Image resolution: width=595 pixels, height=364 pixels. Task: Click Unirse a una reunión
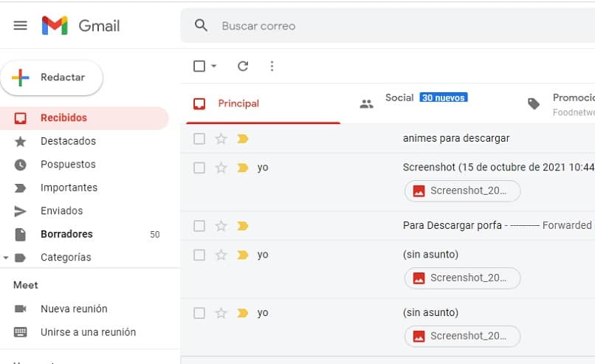pyautogui.click(x=88, y=332)
